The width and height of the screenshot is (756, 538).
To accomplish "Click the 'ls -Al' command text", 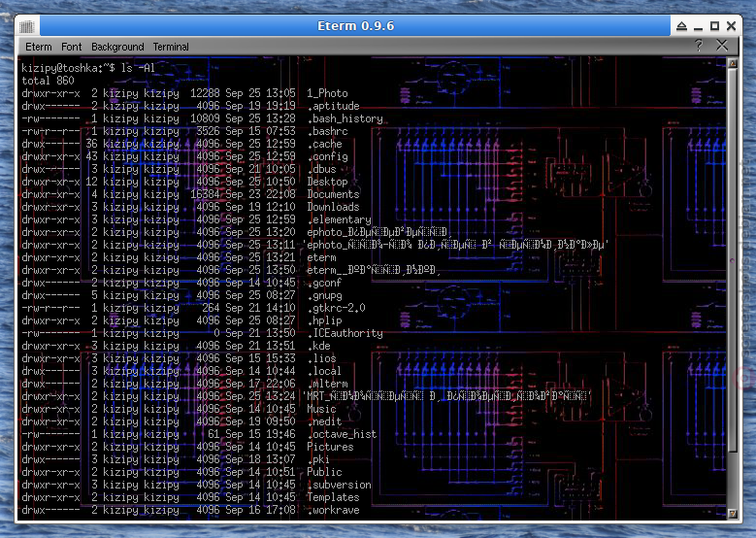I will pyautogui.click(x=138, y=68).
